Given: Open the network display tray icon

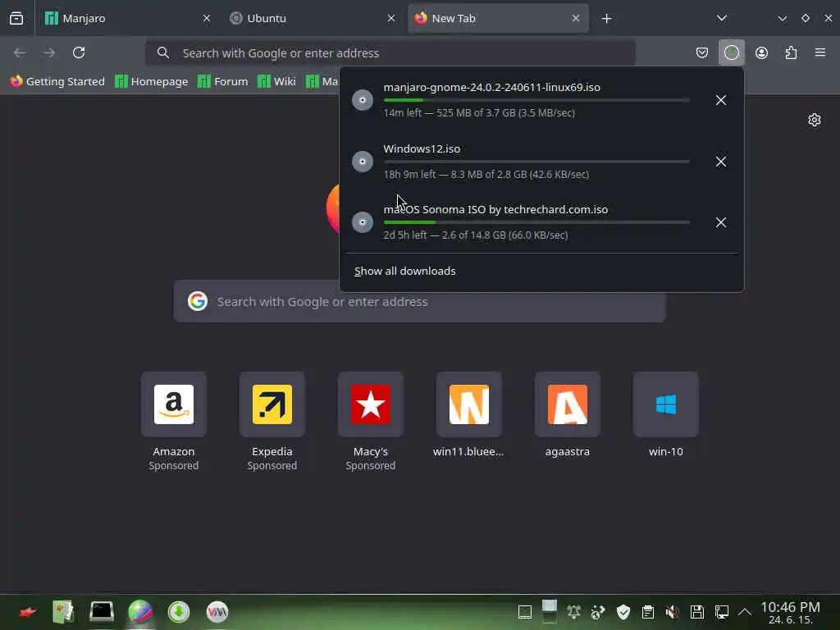Looking at the screenshot, I should [722, 612].
